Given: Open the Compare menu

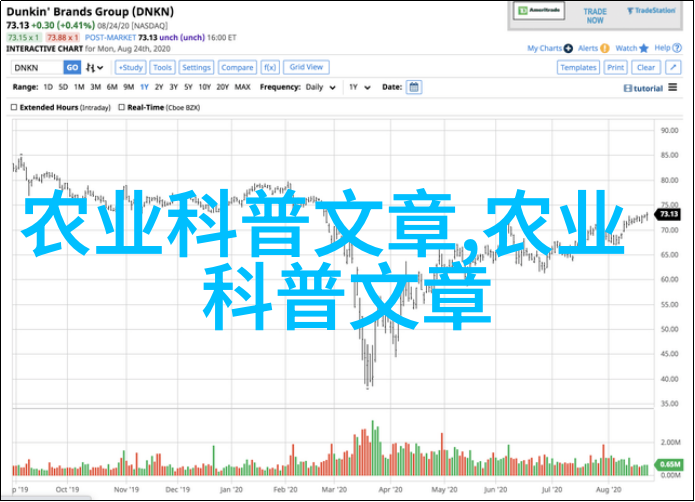Looking at the screenshot, I should [x=237, y=68].
